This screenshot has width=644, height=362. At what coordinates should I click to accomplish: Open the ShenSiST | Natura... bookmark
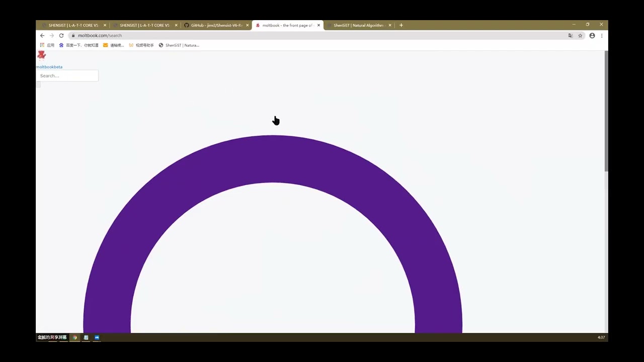[x=179, y=45]
